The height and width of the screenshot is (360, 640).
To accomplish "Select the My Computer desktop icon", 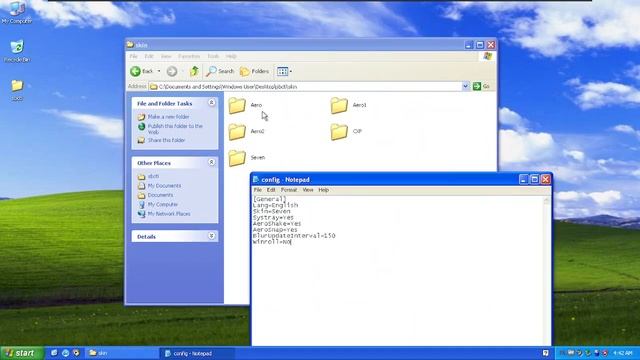I will tap(16, 13).
